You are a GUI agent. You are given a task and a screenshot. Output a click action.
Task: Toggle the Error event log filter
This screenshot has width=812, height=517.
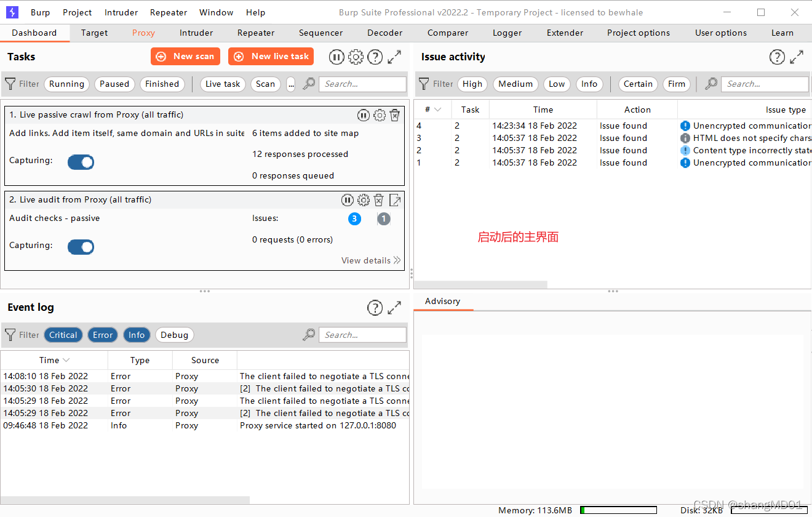103,335
